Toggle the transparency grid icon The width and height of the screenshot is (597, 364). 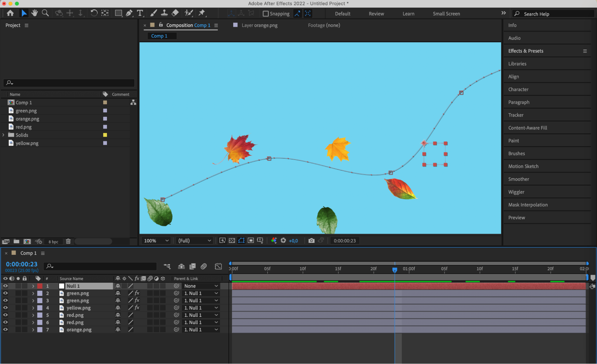tap(232, 240)
